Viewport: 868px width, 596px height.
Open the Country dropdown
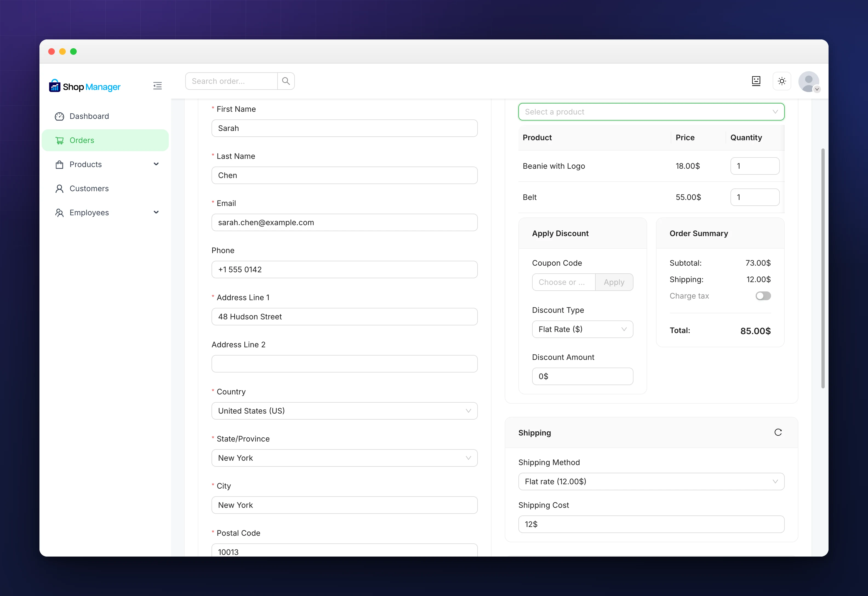point(344,411)
